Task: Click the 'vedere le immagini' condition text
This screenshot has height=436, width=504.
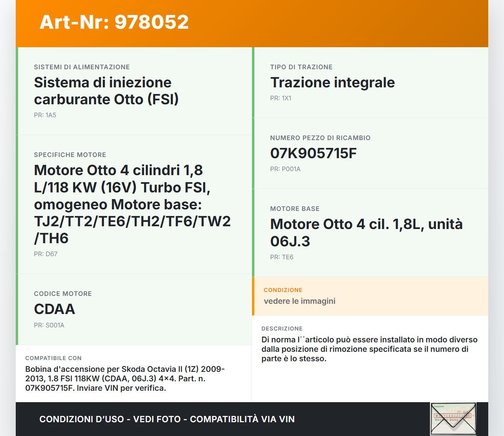Action: pos(299,301)
